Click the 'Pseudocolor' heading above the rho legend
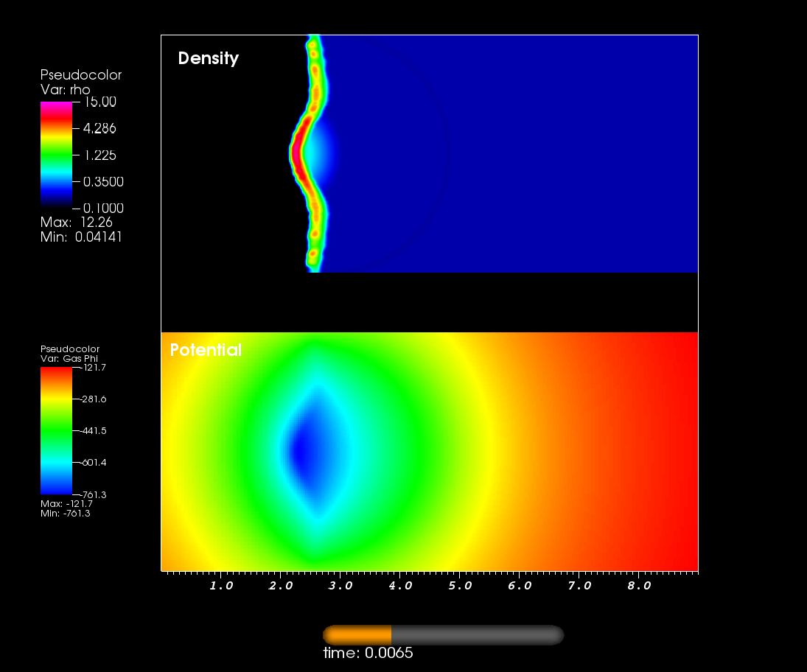The image size is (807, 672). pos(81,75)
